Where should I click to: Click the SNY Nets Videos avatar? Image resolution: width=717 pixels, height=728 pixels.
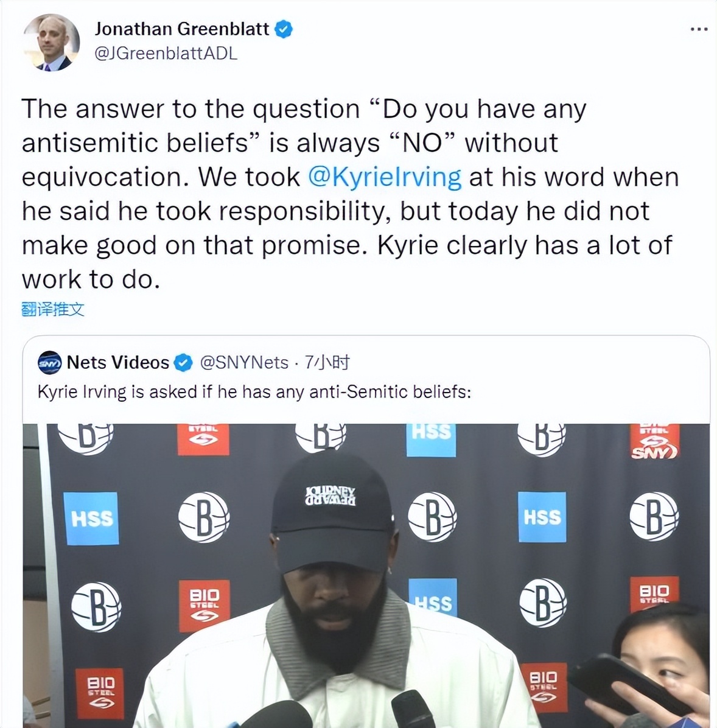click(x=49, y=363)
